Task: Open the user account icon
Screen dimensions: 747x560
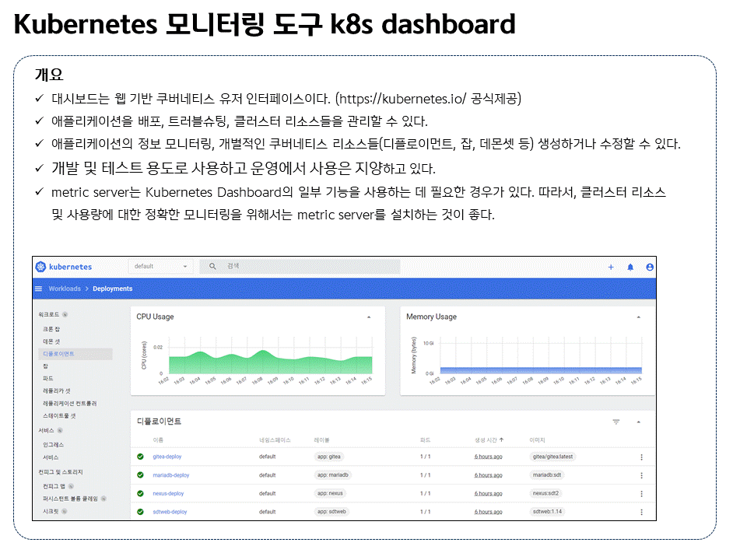Action: (x=650, y=267)
